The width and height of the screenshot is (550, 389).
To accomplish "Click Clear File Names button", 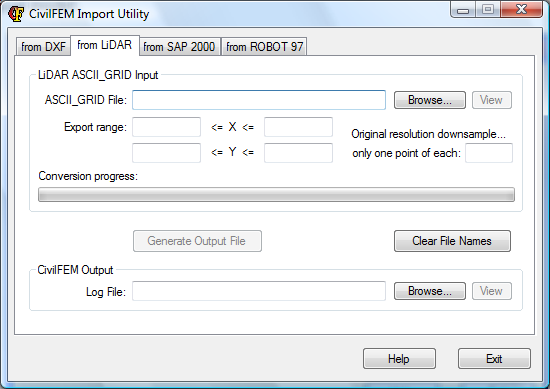I will pos(452,241).
